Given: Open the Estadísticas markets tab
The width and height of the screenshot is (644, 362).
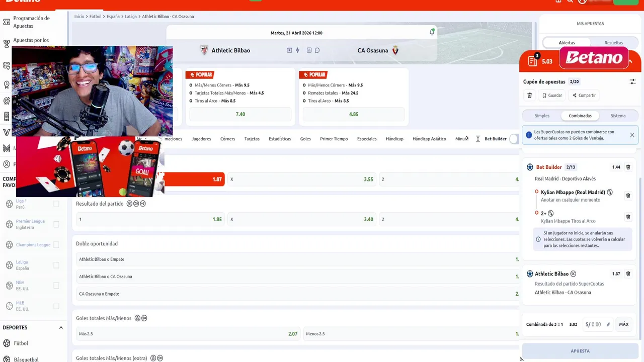Looking at the screenshot, I should (280, 139).
